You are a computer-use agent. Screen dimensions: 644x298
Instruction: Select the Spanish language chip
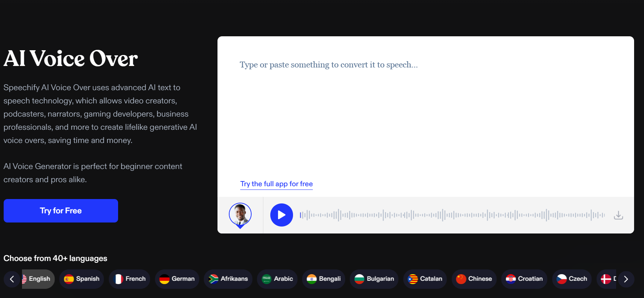(x=82, y=279)
